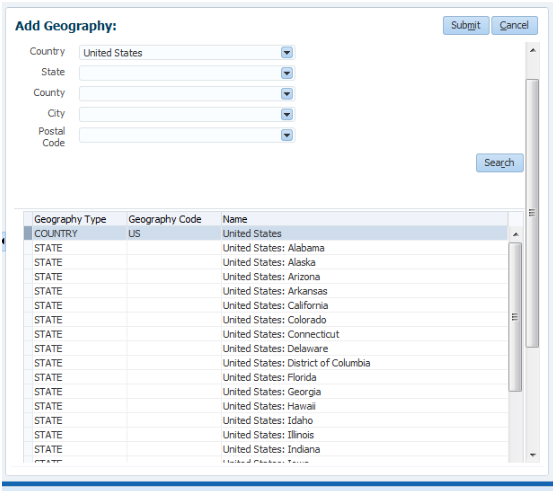Image resolution: width=555 pixels, height=493 pixels.
Task: Select row United States: District of Columbia
Action: click(x=266, y=363)
